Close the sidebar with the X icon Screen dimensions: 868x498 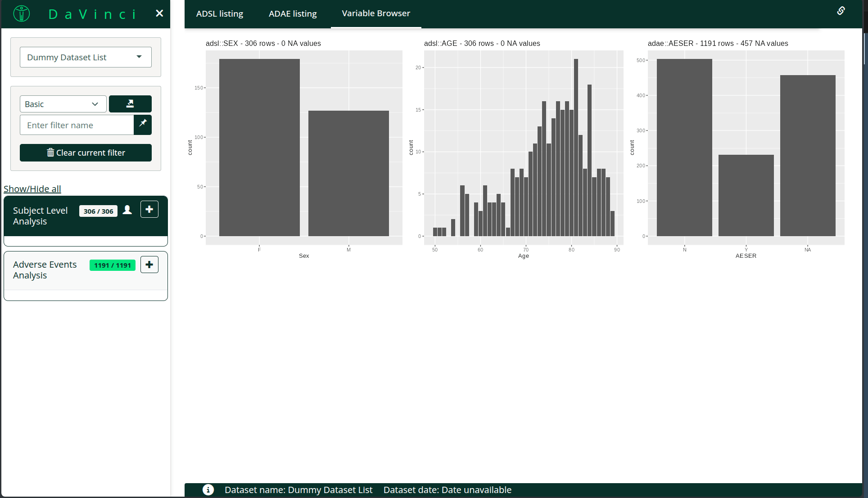point(159,13)
